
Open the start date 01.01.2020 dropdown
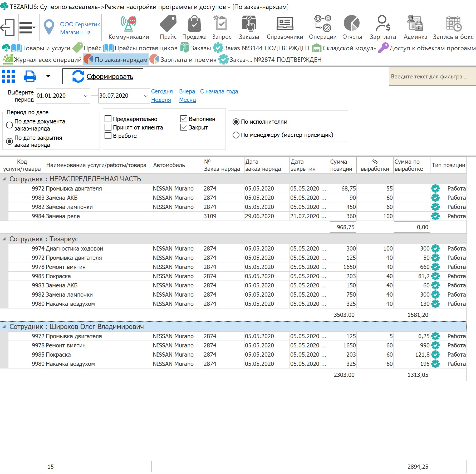(86, 96)
